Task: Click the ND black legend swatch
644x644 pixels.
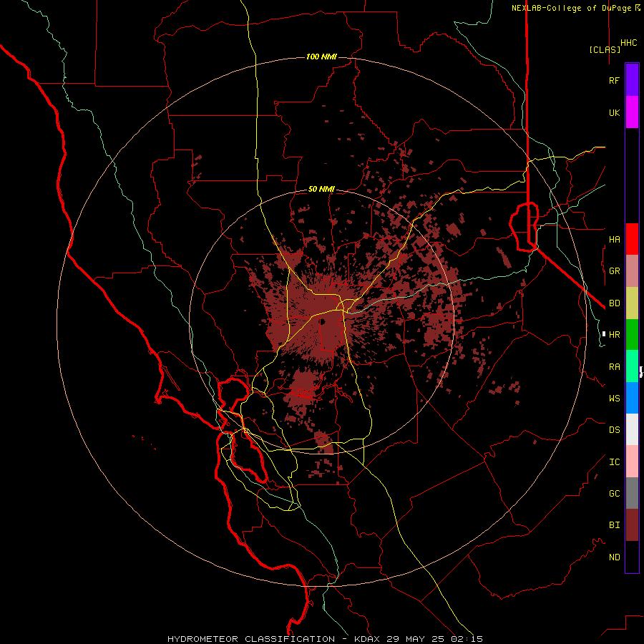Action: click(x=632, y=557)
